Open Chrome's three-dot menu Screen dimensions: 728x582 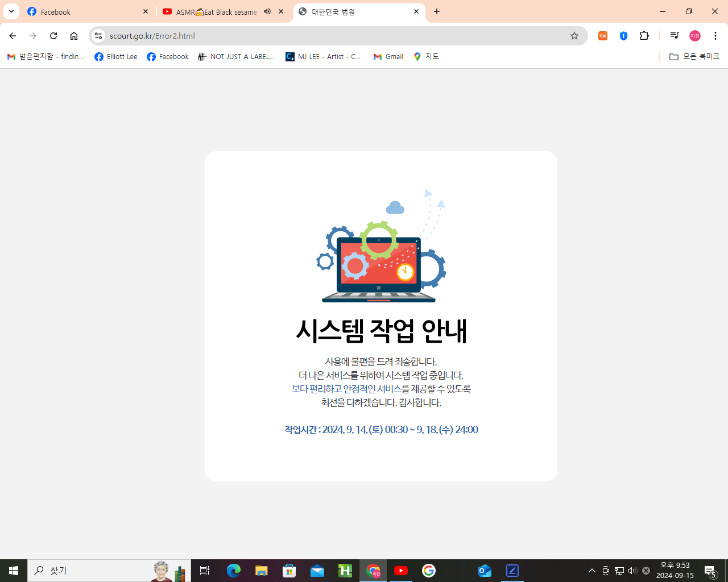(x=715, y=35)
